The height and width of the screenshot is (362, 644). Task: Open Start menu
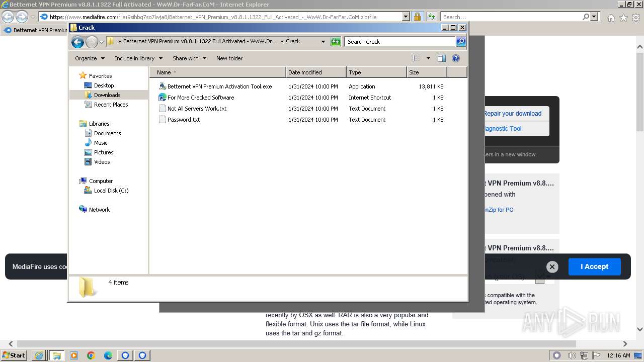click(14, 355)
